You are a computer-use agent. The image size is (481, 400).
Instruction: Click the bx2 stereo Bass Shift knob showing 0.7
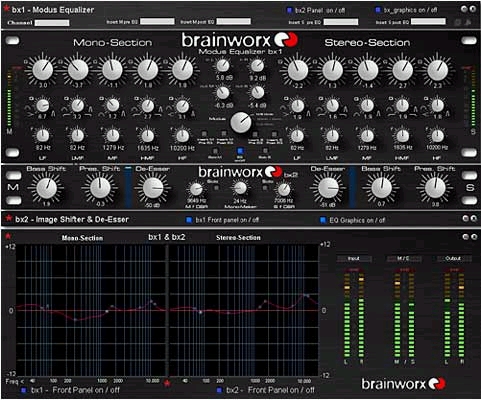pyautogui.click(x=381, y=188)
